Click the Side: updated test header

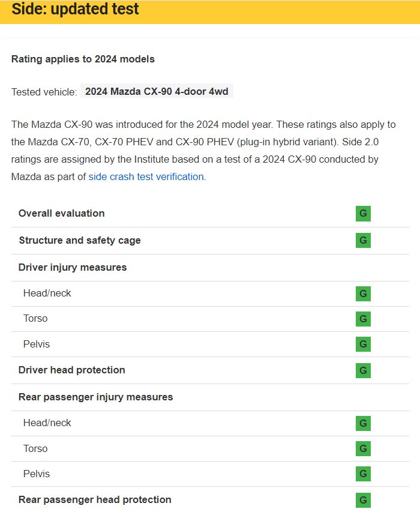click(76, 10)
